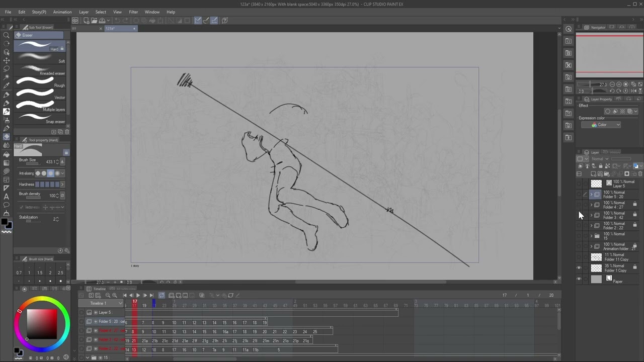Open the Window menu

pos(152,12)
